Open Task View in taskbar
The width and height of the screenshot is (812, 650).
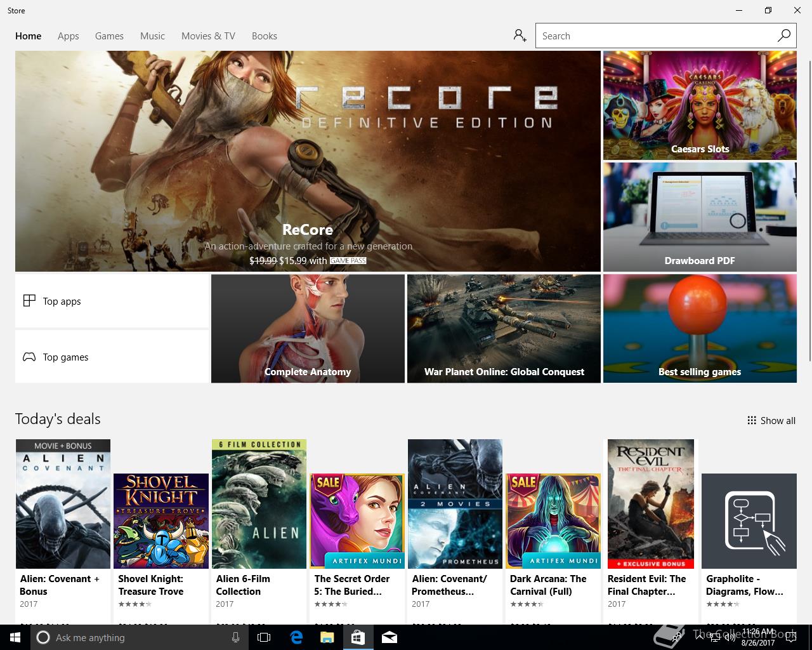click(264, 637)
